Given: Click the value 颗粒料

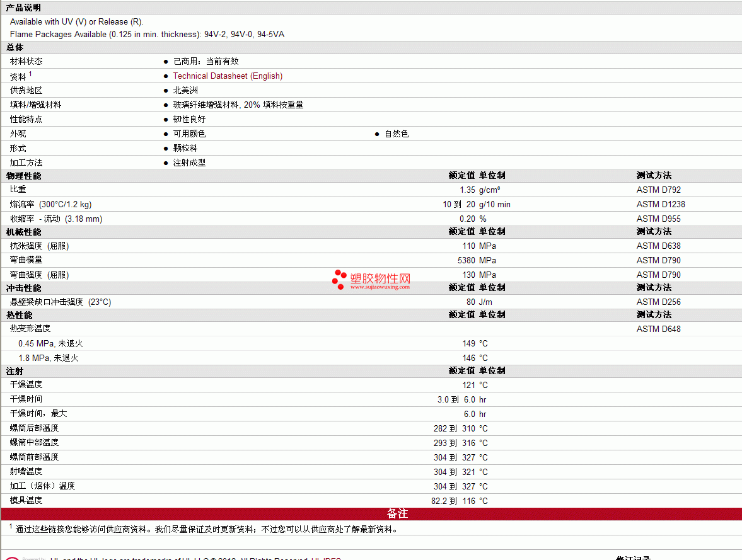Looking at the screenshot, I should 185,149.
